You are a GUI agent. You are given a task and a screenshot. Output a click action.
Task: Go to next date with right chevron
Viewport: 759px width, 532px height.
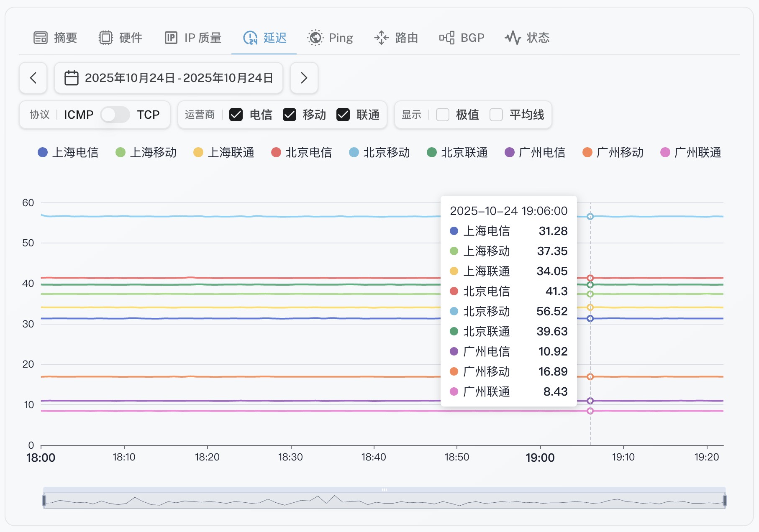pyautogui.click(x=304, y=78)
